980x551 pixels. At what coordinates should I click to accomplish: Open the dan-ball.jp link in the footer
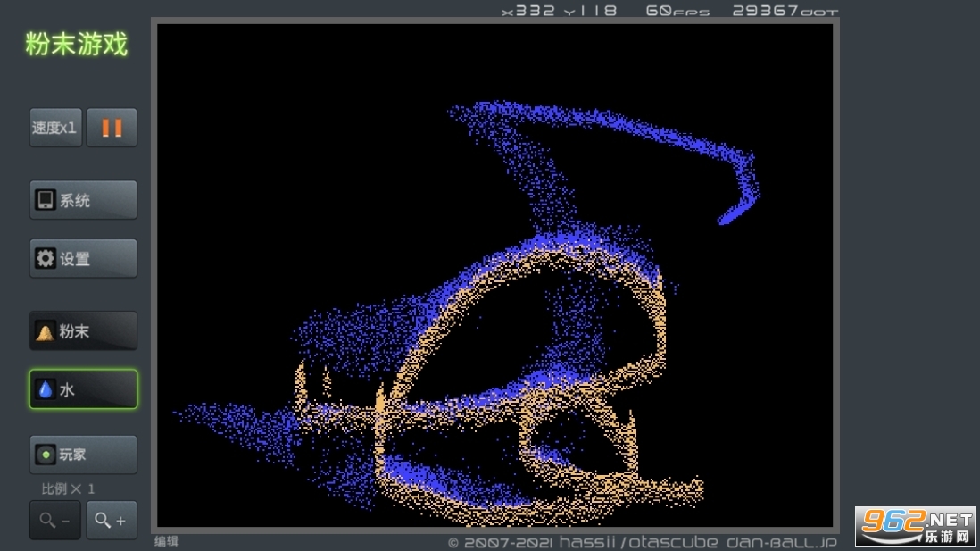pos(781,542)
